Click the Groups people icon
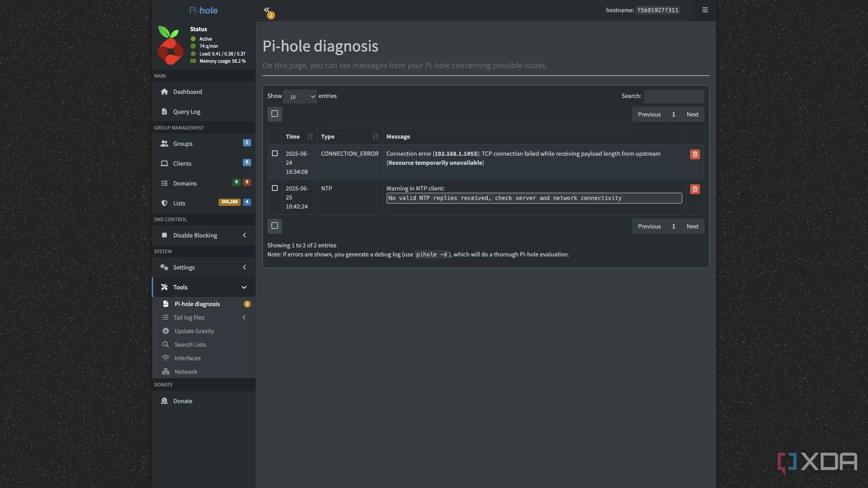This screenshot has width=868, height=488. (164, 144)
